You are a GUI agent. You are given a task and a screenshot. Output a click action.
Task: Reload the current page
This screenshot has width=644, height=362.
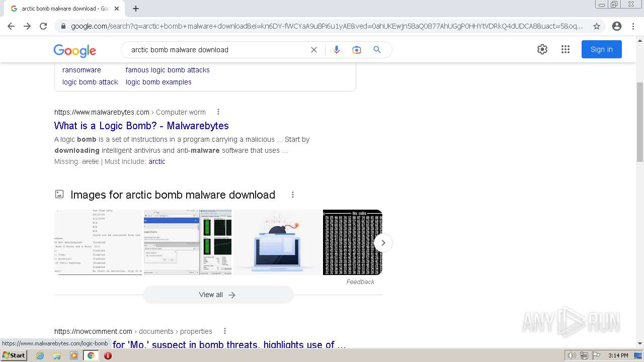[x=43, y=26]
